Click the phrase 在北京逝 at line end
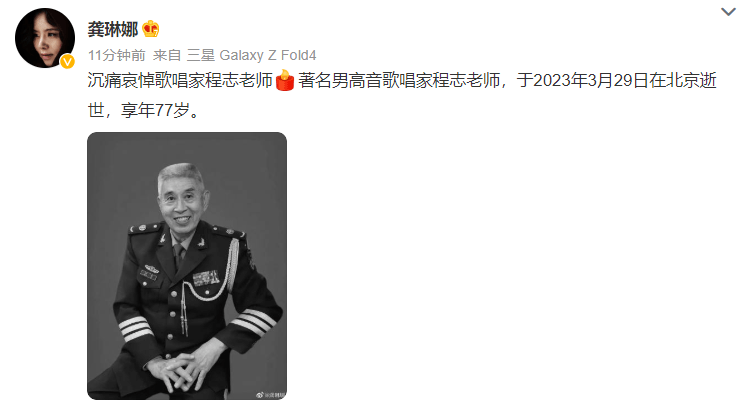The width and height of the screenshot is (749, 406). click(683, 80)
